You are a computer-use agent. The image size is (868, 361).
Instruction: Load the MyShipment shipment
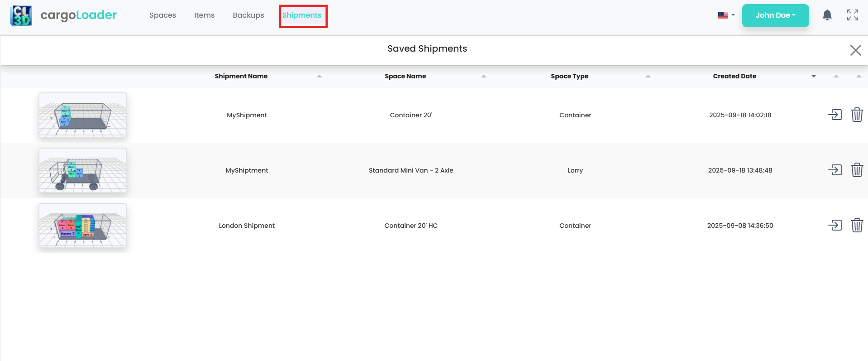tap(835, 115)
